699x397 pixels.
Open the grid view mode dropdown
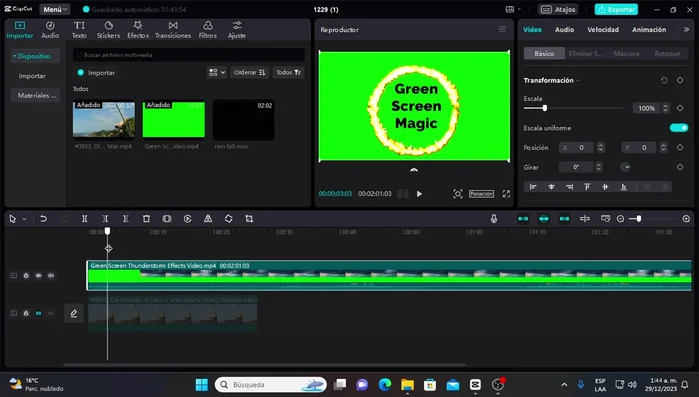[217, 72]
